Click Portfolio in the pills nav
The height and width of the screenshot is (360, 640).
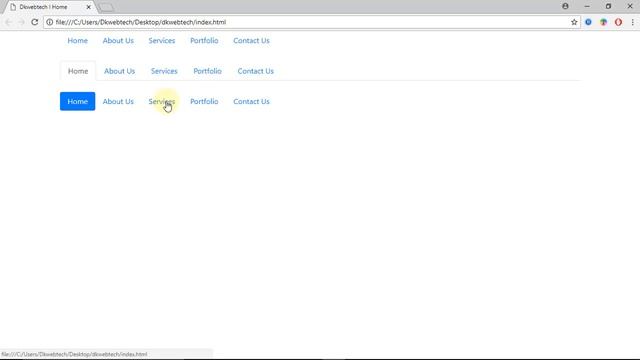(x=204, y=101)
